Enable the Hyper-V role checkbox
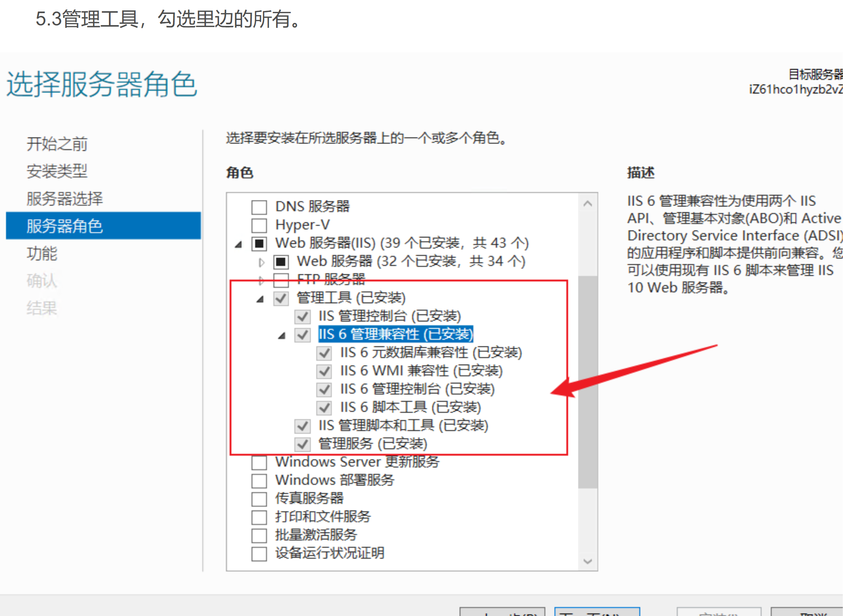 point(259,225)
